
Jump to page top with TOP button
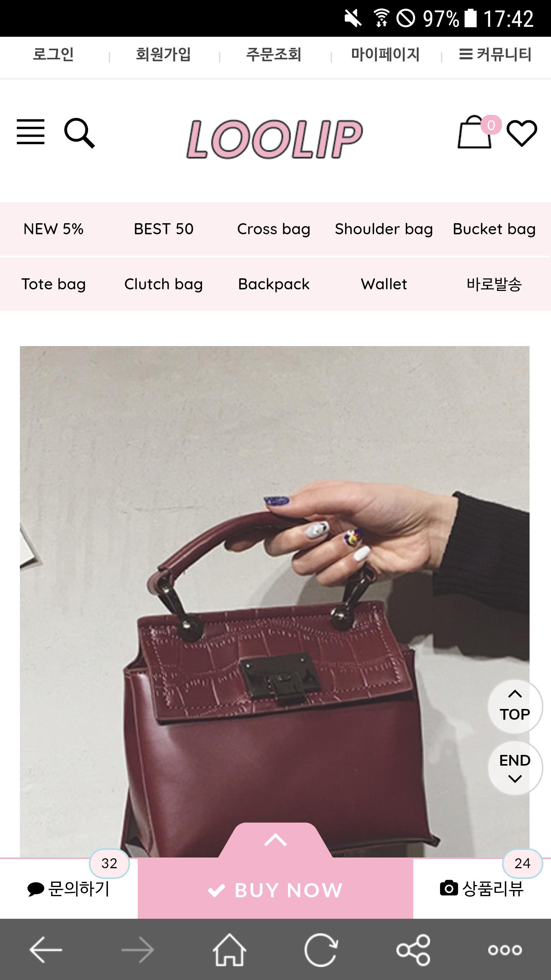(x=515, y=706)
